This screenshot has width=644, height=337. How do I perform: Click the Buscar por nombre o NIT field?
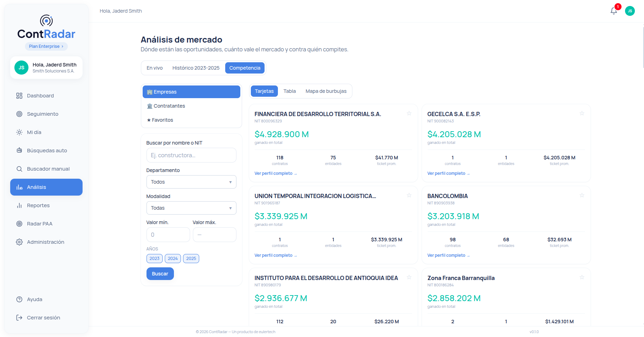tap(191, 155)
